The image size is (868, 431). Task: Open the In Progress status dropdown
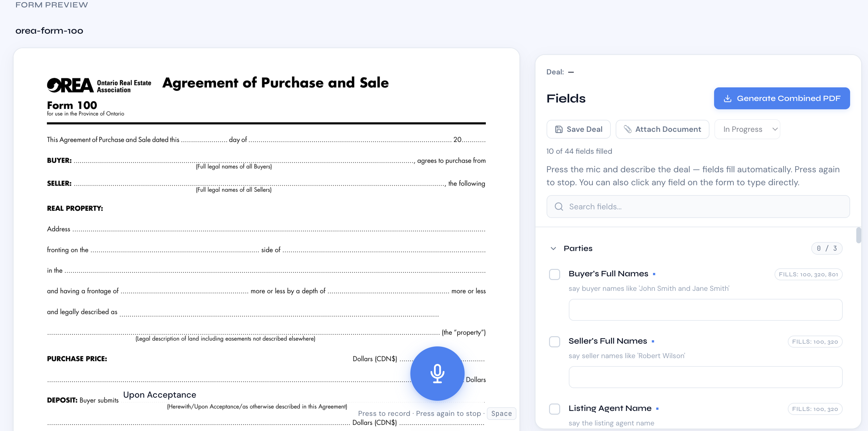pos(747,129)
